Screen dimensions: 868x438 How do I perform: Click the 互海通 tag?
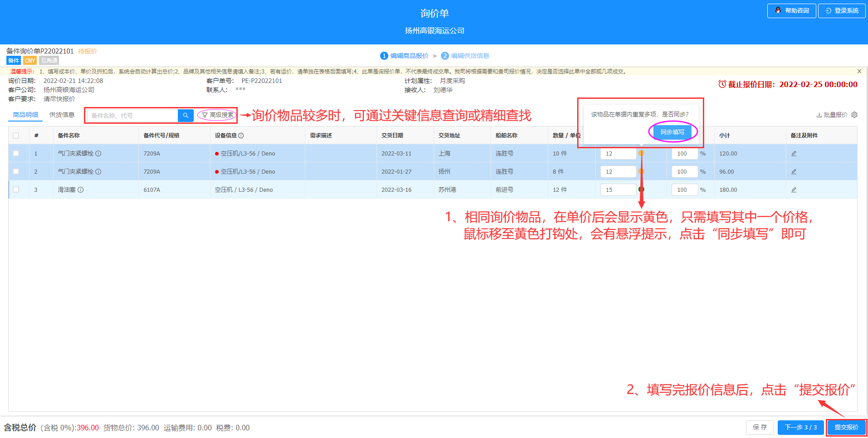coord(49,61)
